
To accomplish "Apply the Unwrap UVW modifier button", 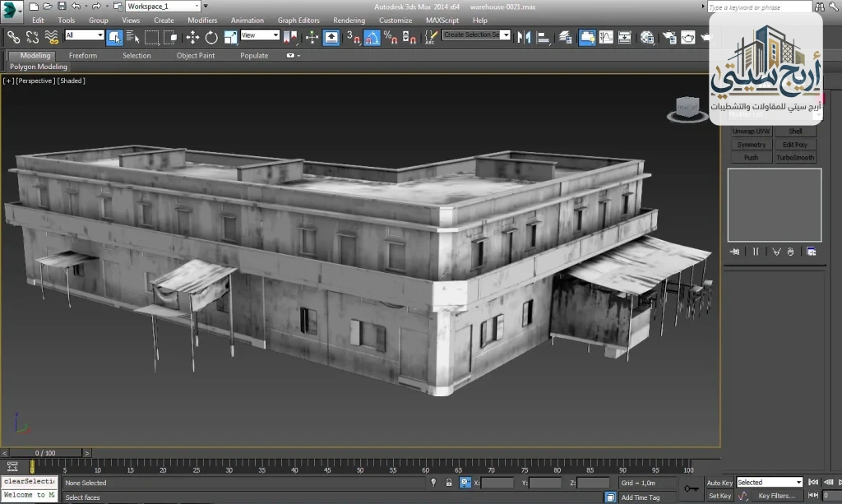I will (x=751, y=131).
